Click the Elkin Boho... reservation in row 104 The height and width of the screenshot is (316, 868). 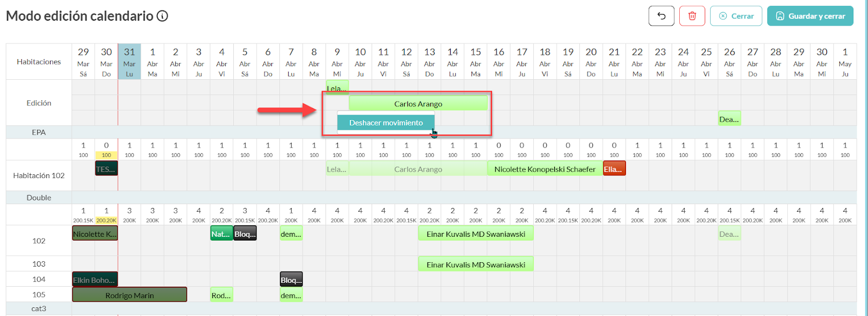(x=95, y=280)
